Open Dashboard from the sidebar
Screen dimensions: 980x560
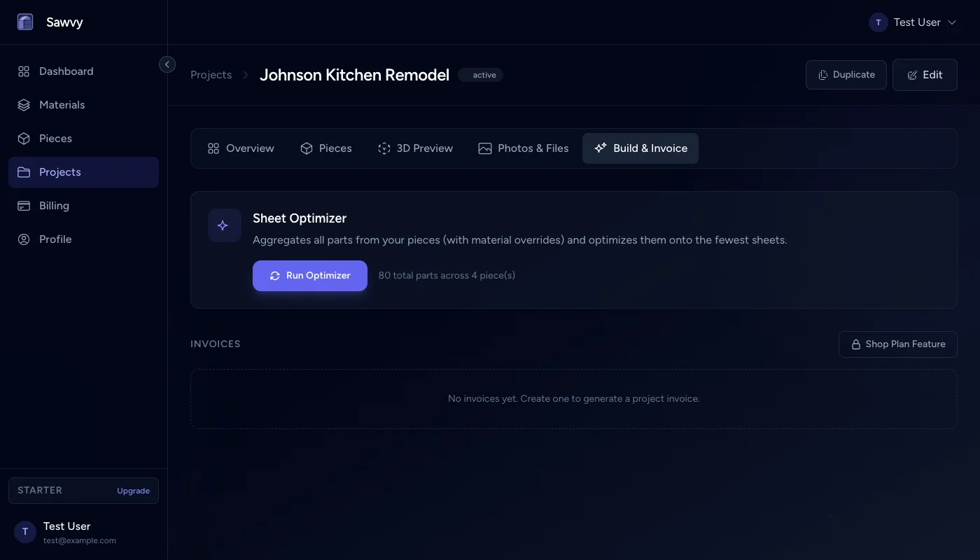[66, 71]
